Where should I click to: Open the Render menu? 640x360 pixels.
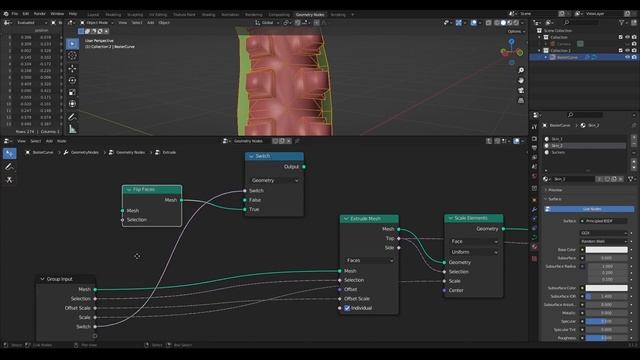click(40, 14)
